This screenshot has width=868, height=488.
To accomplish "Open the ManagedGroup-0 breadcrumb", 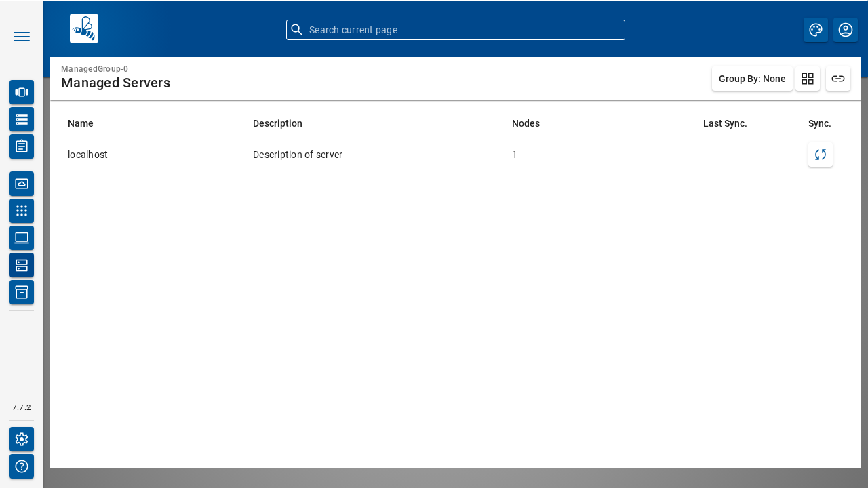I will [94, 69].
